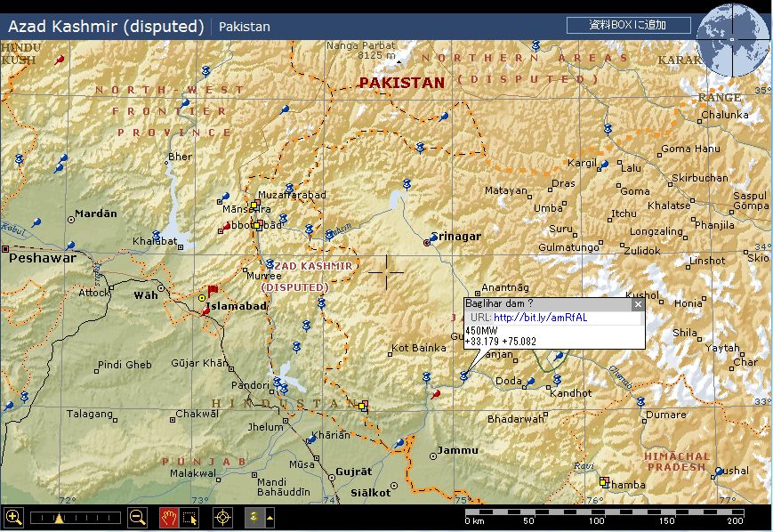Screen dimensions: 773x532
Task: Click the "Gujrāt" map label
Action: coord(354,472)
